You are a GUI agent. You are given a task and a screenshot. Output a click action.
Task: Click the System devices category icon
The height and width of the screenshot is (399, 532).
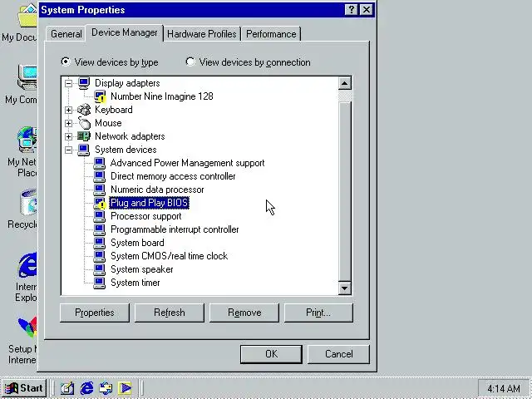pos(84,150)
